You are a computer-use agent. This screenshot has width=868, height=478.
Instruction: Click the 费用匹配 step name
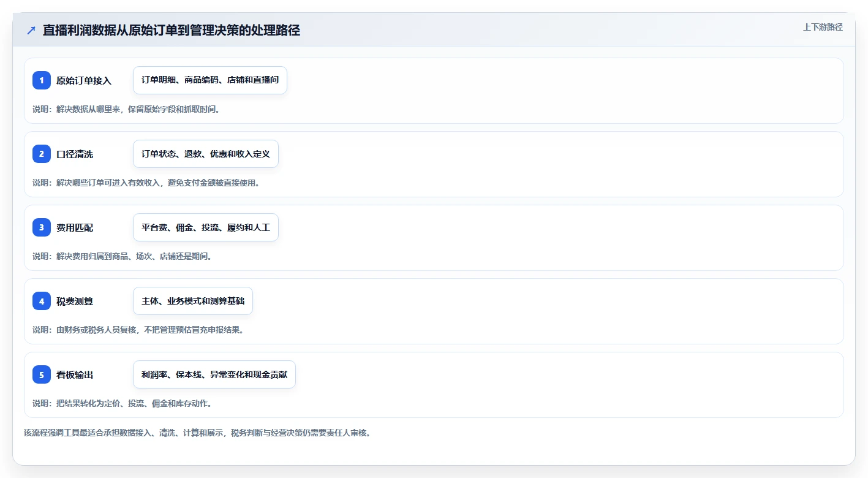coord(75,227)
